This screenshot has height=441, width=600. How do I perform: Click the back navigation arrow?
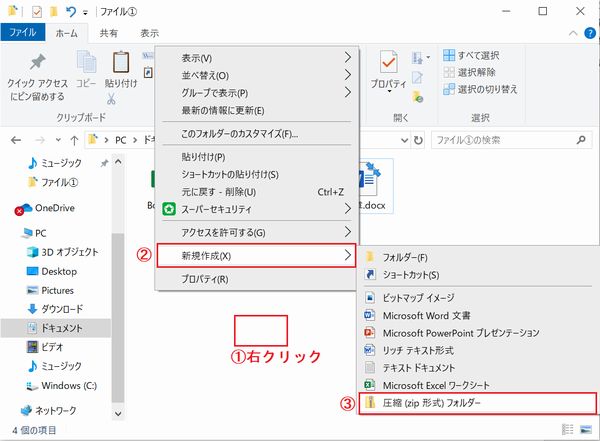[x=16, y=140]
